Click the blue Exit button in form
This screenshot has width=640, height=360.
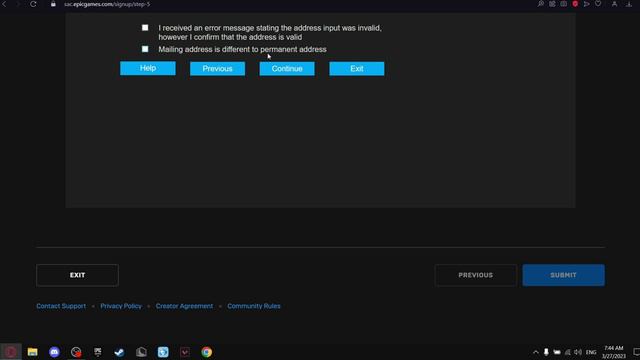pos(357,69)
